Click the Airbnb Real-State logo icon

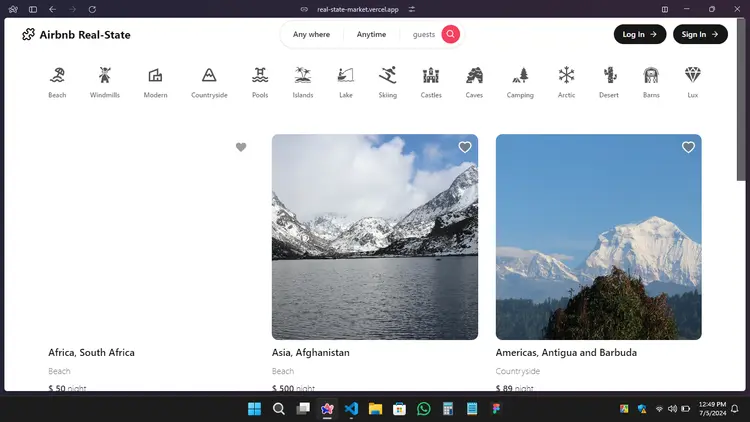pos(28,34)
